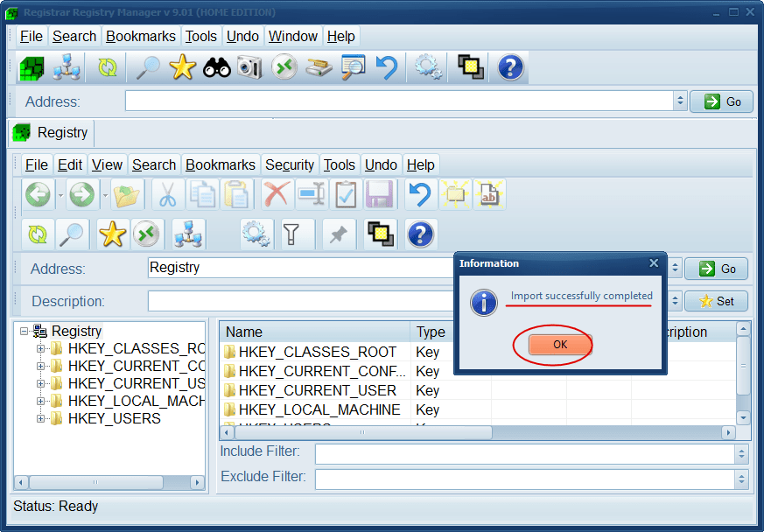
Task: Click the green back arrow icon
Action: point(38,194)
